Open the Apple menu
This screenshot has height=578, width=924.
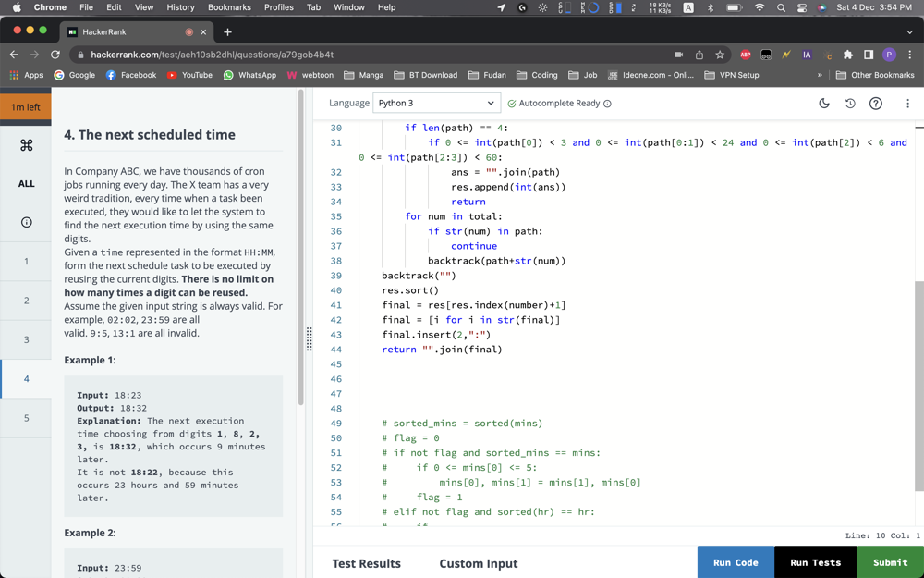(x=16, y=7)
